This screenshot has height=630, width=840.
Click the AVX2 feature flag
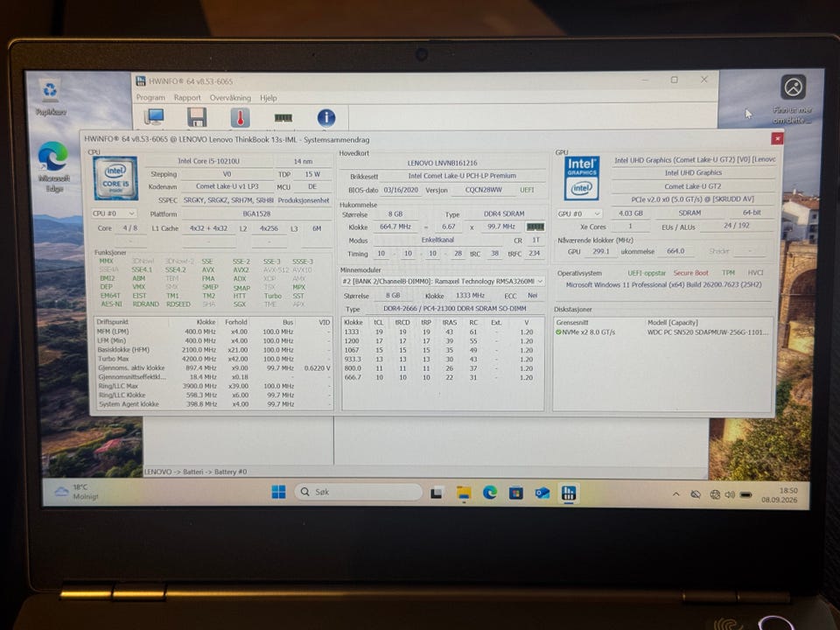(x=241, y=270)
